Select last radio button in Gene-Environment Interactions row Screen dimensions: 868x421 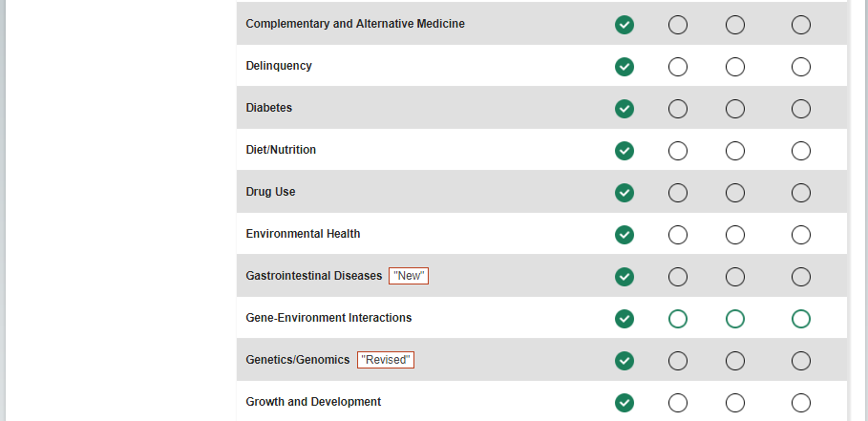tap(801, 319)
